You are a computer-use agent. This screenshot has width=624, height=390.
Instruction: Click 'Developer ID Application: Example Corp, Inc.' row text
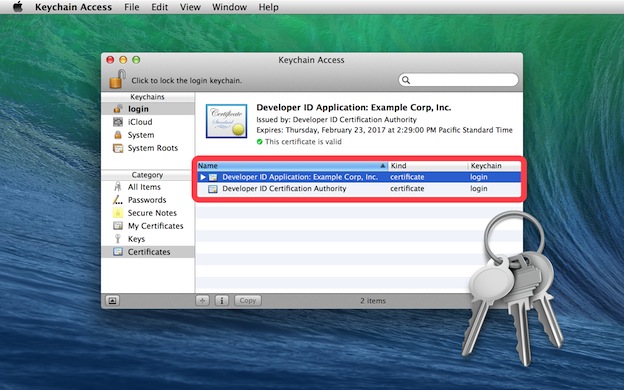pos(300,177)
